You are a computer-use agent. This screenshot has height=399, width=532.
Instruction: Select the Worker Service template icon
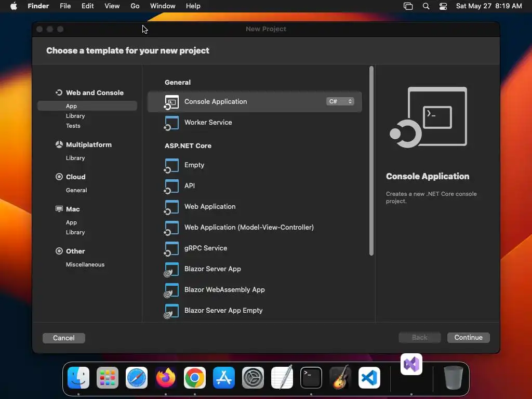pos(171,123)
